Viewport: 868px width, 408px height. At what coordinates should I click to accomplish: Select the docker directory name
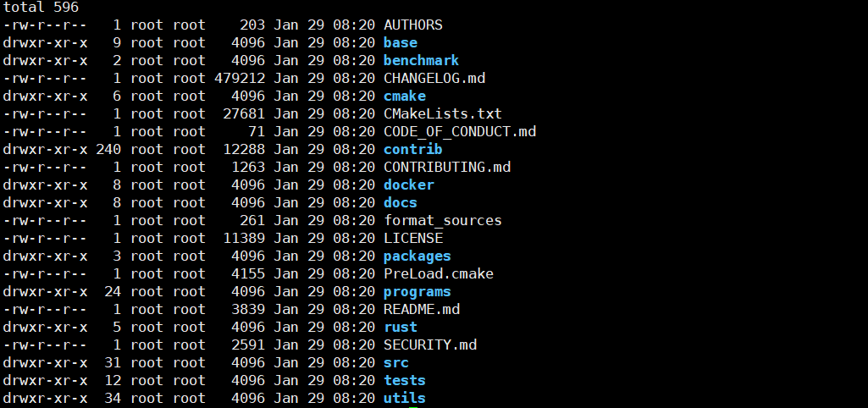(408, 185)
